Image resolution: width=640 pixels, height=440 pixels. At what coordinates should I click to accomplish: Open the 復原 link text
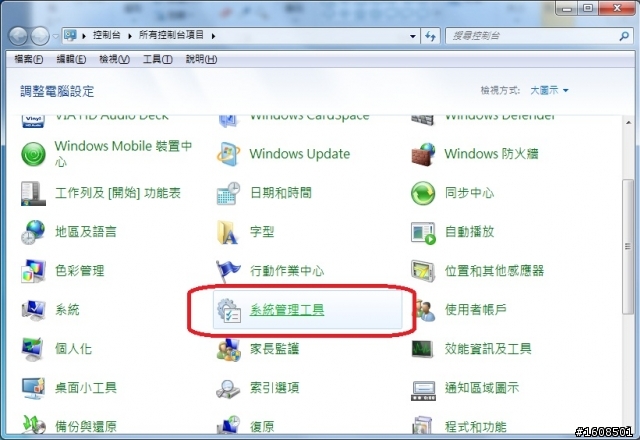(x=262, y=427)
